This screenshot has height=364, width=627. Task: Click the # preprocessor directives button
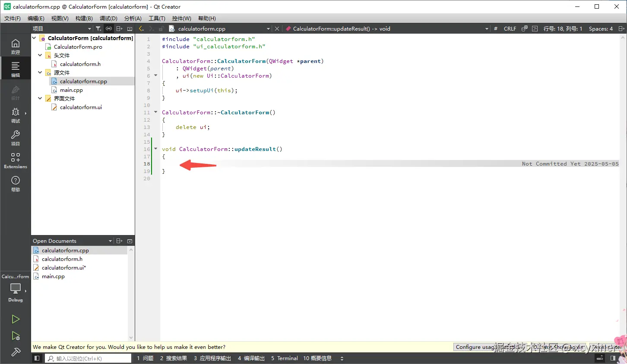496,28
